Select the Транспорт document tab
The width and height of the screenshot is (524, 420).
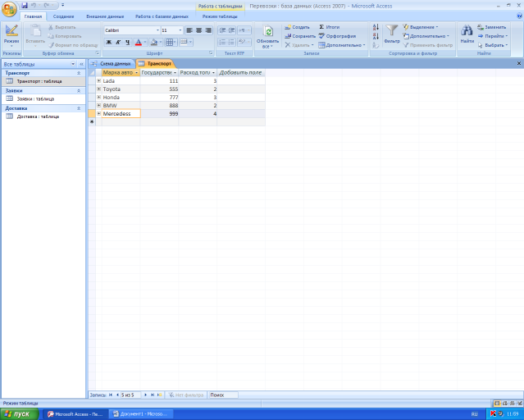pyautogui.click(x=155, y=63)
